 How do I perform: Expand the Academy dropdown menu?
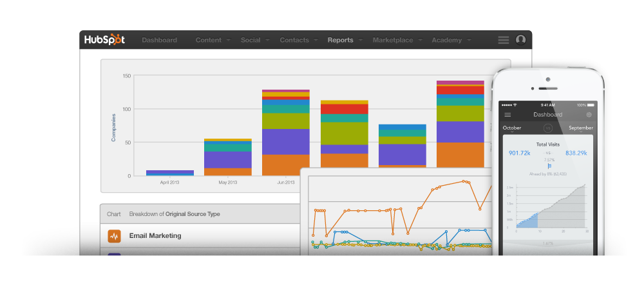[451, 40]
